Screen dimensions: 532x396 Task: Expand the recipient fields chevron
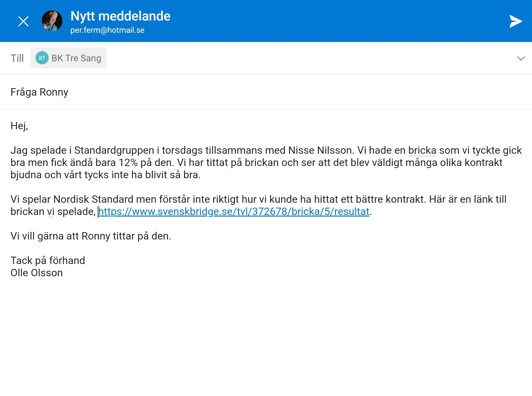click(521, 58)
